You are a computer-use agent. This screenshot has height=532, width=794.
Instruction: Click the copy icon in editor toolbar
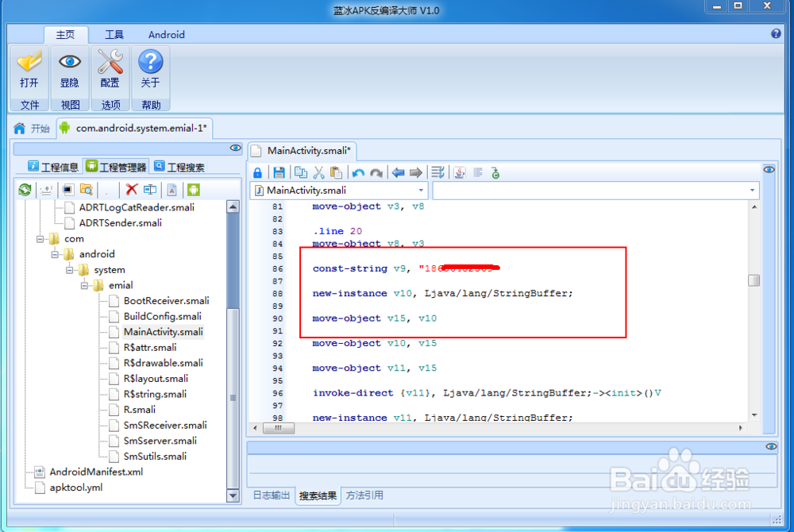coord(301,172)
